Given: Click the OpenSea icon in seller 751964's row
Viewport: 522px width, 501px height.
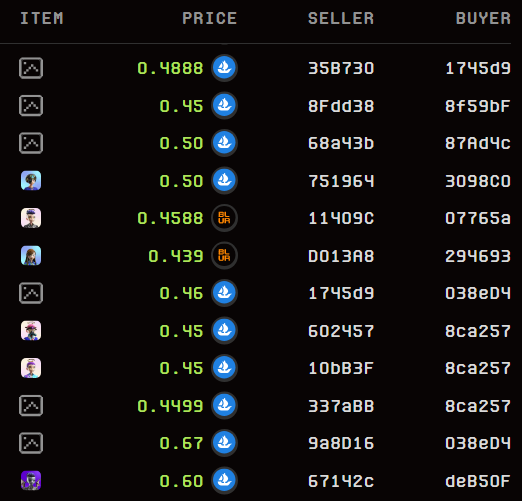Looking at the screenshot, I should pyautogui.click(x=224, y=181).
